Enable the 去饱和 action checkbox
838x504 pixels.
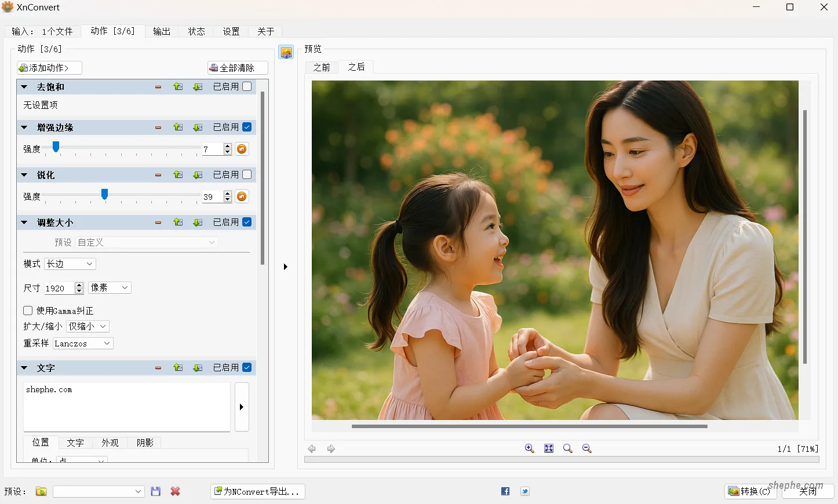[247, 86]
